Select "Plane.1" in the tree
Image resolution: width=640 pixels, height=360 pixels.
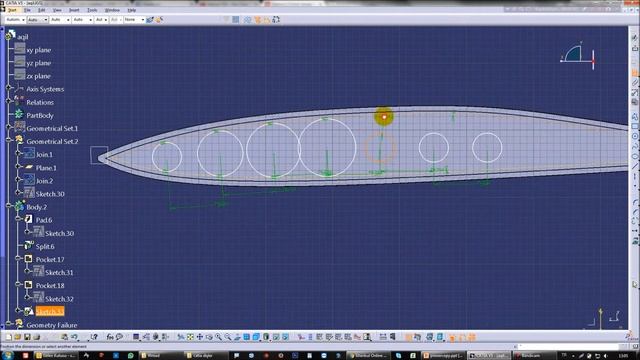(x=46, y=168)
